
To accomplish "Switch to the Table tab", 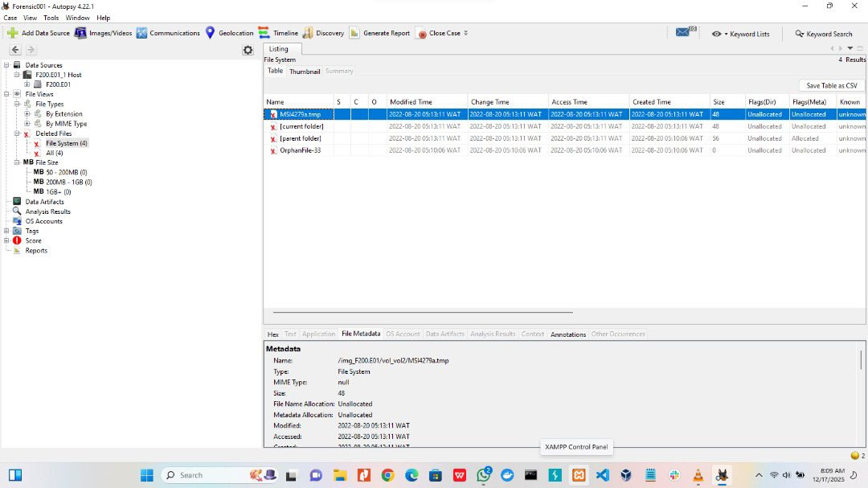I will [275, 71].
